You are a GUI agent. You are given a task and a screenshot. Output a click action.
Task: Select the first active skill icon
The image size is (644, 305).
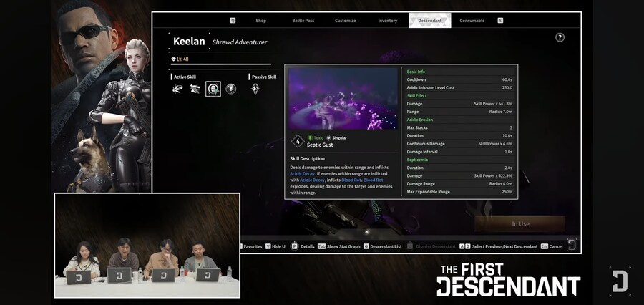point(177,89)
